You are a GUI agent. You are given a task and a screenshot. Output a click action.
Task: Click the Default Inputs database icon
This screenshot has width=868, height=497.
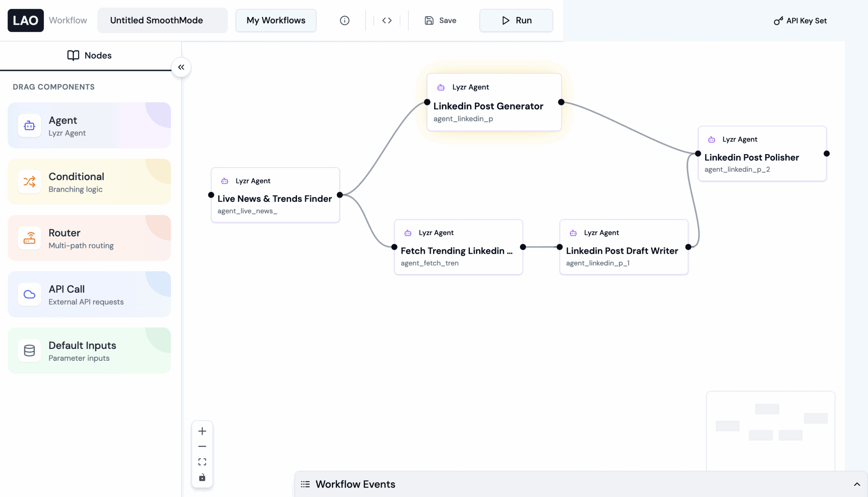pyautogui.click(x=29, y=351)
